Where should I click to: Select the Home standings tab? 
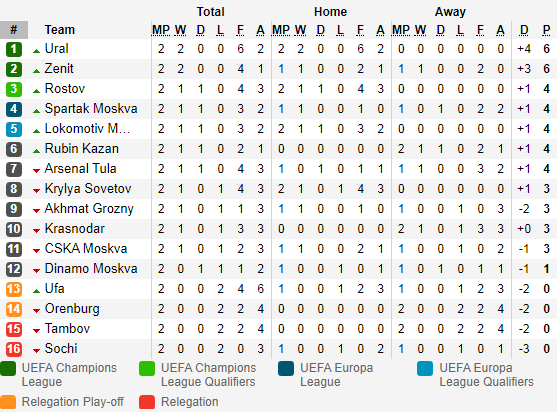click(330, 12)
